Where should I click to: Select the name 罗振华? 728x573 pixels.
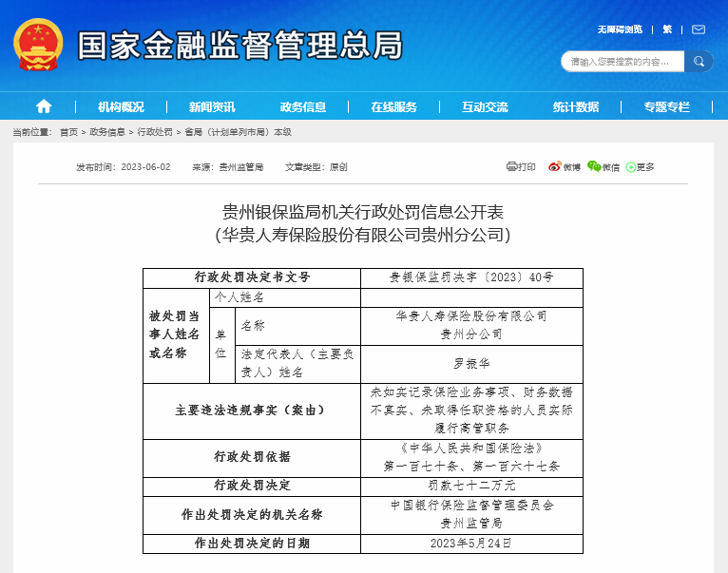point(471,364)
